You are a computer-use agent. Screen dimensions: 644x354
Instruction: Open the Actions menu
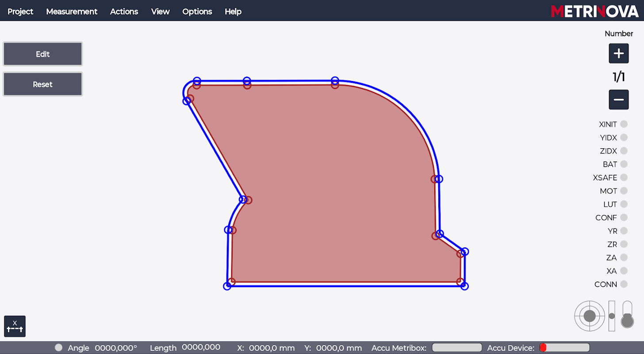tap(124, 12)
